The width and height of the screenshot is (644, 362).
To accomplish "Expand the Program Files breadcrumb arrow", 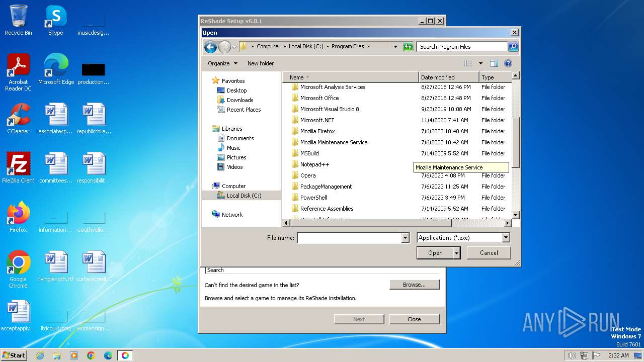I will click(368, 47).
